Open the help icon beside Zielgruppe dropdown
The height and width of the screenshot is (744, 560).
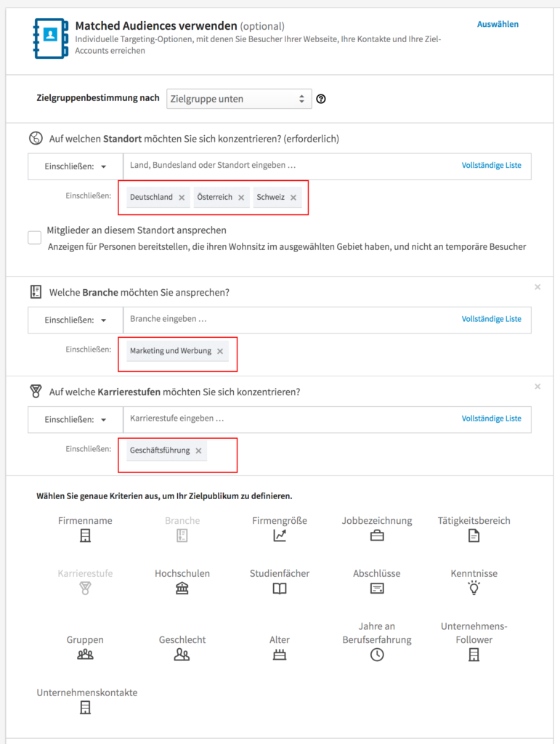point(321,99)
